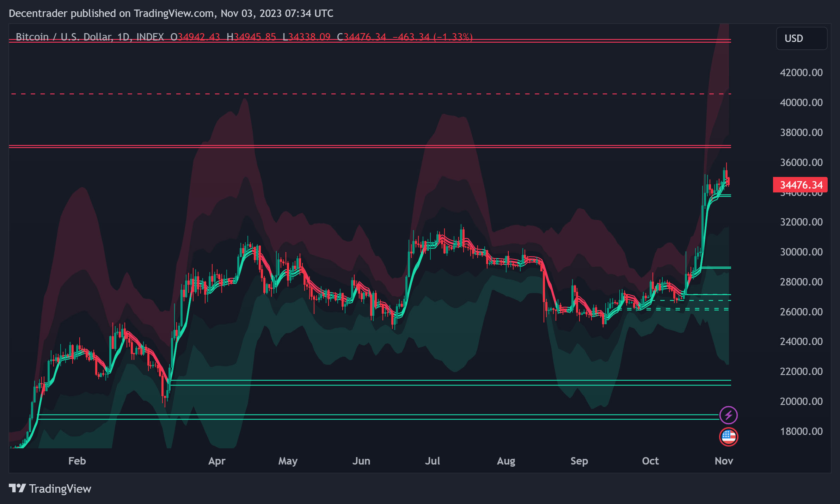Click the TradingView logo mark at bottom-left

tap(17, 488)
